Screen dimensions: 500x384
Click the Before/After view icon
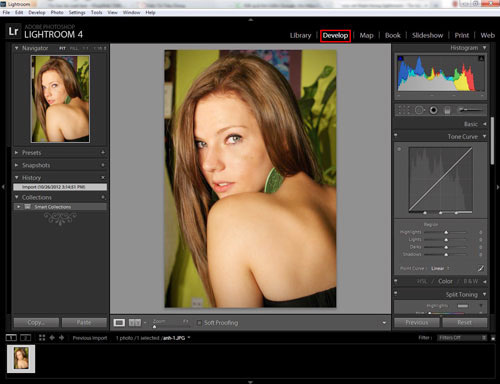[x=135, y=323]
